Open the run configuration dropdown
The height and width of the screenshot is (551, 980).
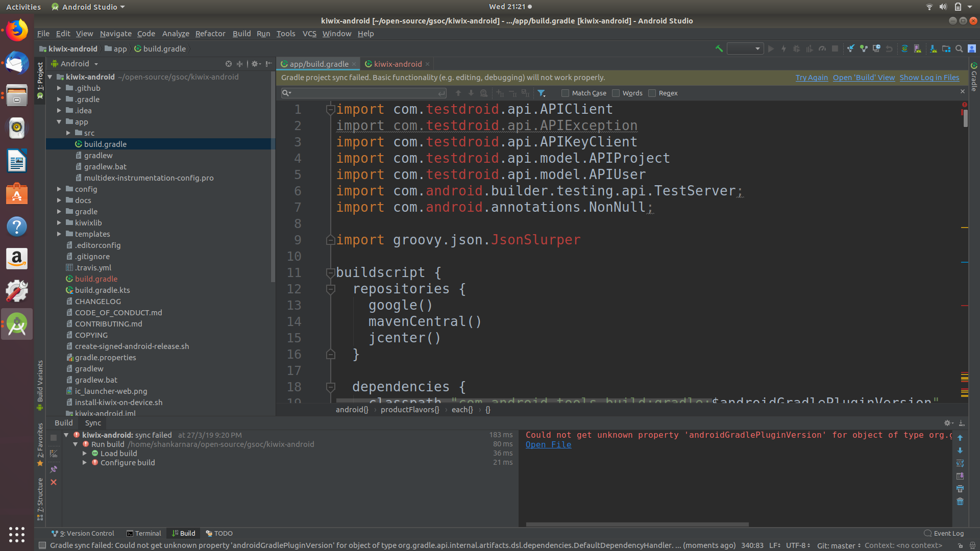(x=745, y=49)
